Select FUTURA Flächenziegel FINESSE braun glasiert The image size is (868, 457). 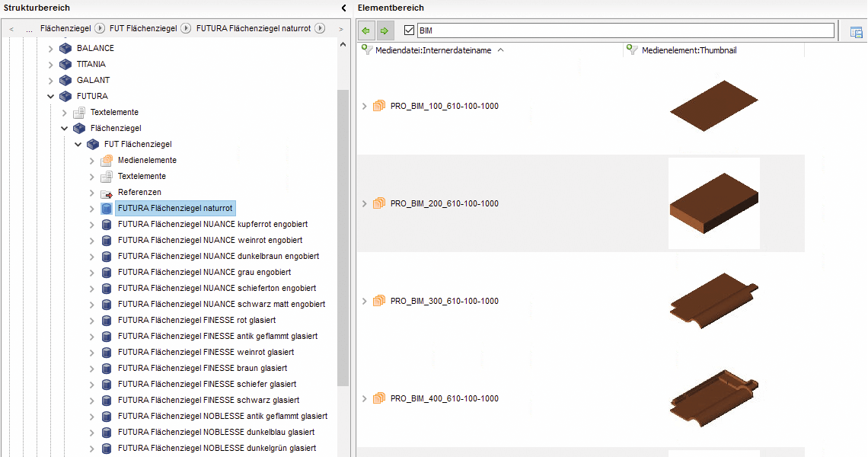(203, 369)
